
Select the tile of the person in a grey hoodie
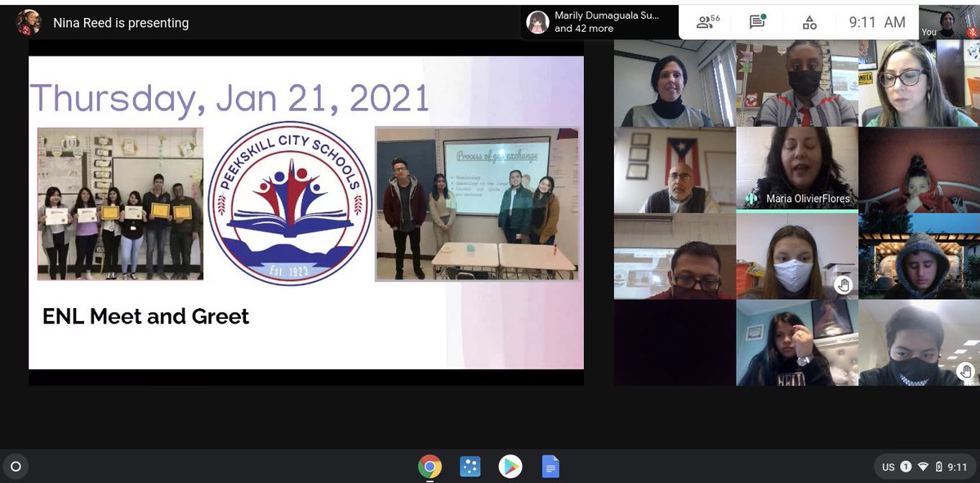click(919, 257)
